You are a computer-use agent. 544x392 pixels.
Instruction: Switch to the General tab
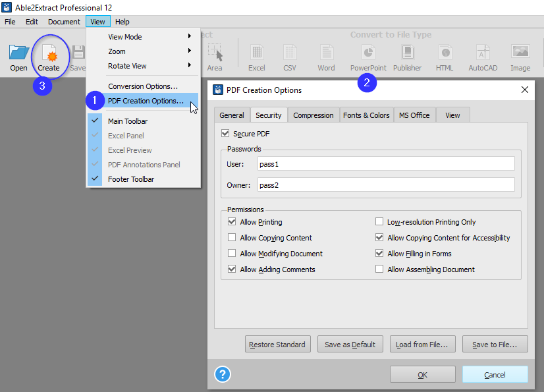coord(232,115)
